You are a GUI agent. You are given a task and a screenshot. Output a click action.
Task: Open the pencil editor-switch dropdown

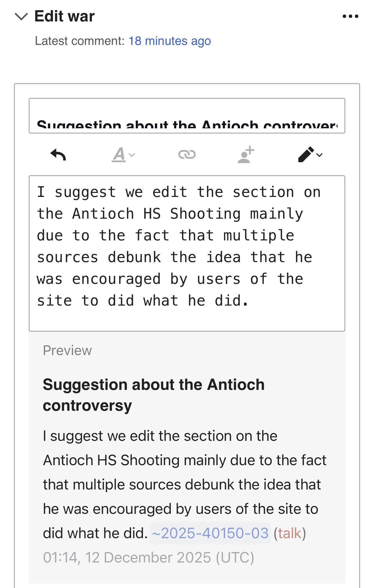click(x=310, y=154)
